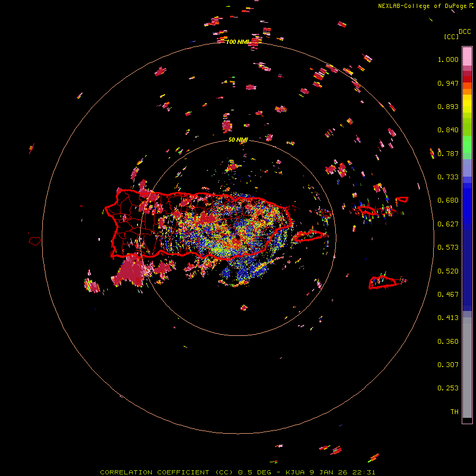This screenshot has height=476, width=476.
Task: Click the Vieques island outline east of Puerto Rico
Action: coord(309,236)
